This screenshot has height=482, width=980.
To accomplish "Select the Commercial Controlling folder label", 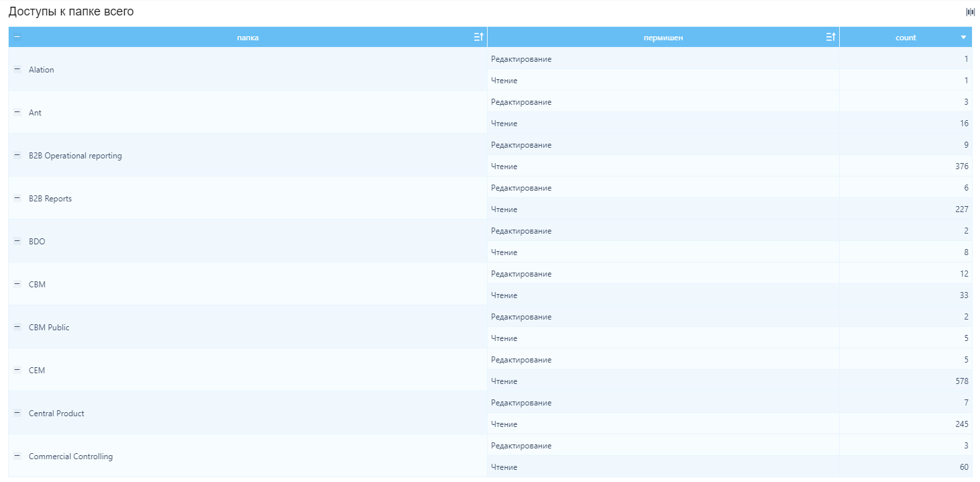I will (70, 456).
